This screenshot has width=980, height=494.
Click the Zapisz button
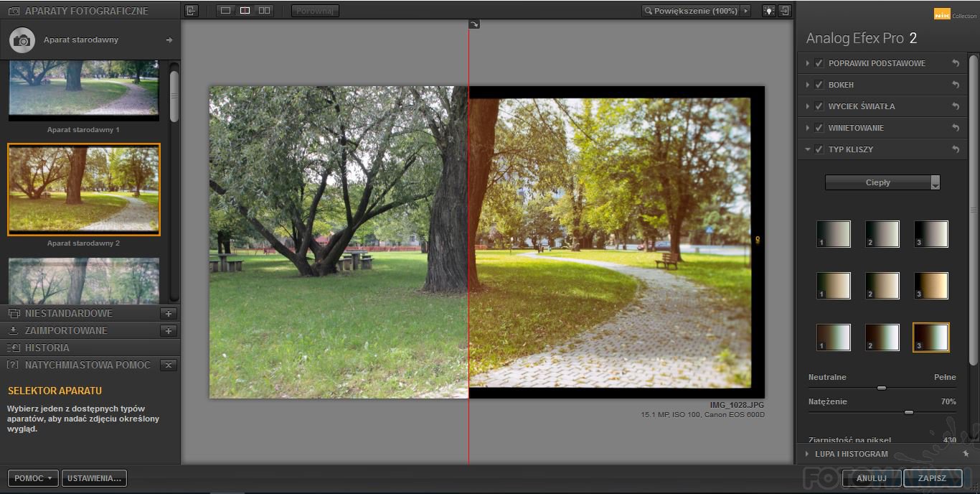(932, 478)
